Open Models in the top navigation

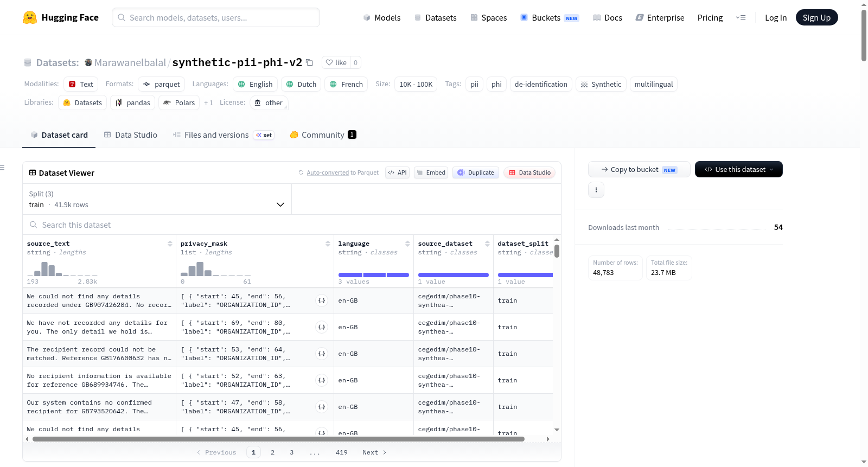click(382, 17)
